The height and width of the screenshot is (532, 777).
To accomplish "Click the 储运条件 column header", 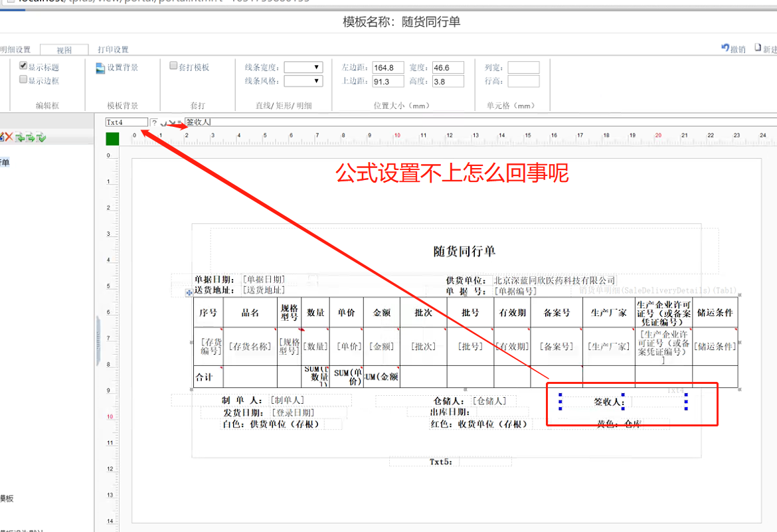I will click(x=715, y=312).
